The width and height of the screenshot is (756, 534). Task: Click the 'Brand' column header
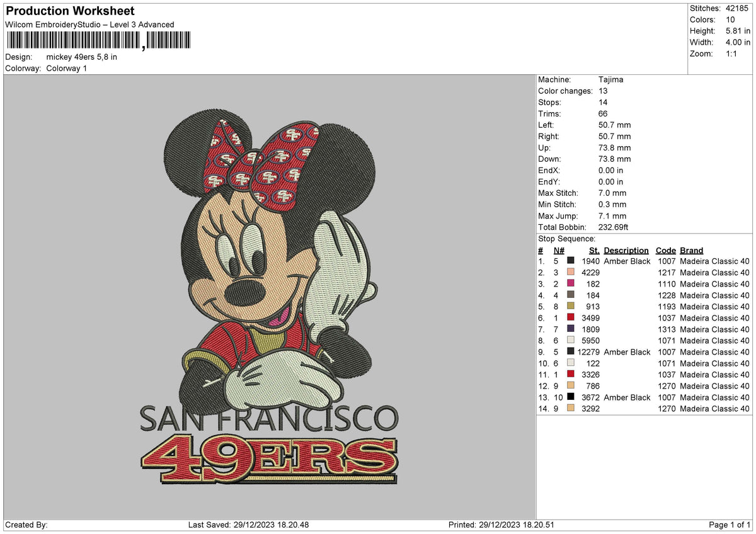(x=692, y=250)
